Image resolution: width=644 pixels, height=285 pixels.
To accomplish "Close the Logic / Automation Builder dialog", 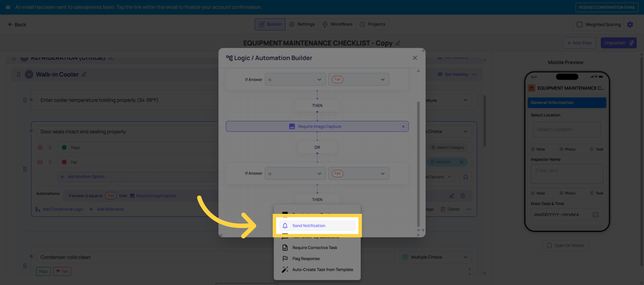I will pos(415,58).
